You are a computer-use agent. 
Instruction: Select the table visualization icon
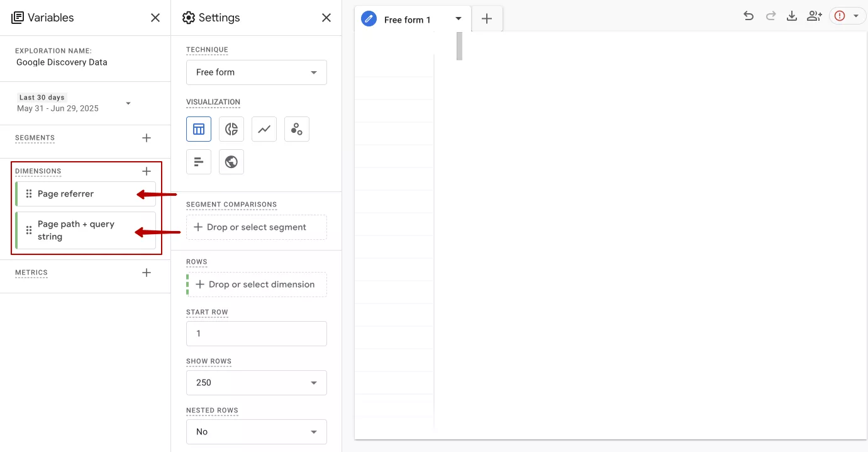tap(199, 129)
